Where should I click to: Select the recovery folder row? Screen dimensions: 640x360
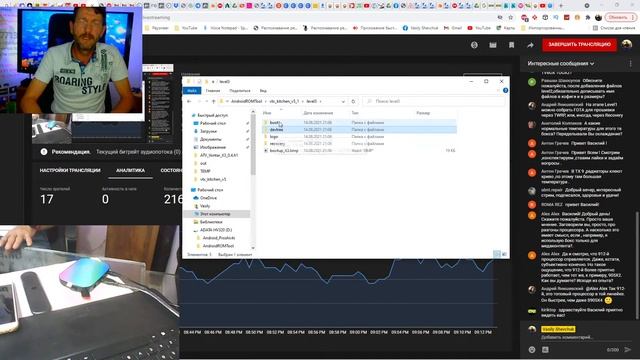tap(359, 144)
